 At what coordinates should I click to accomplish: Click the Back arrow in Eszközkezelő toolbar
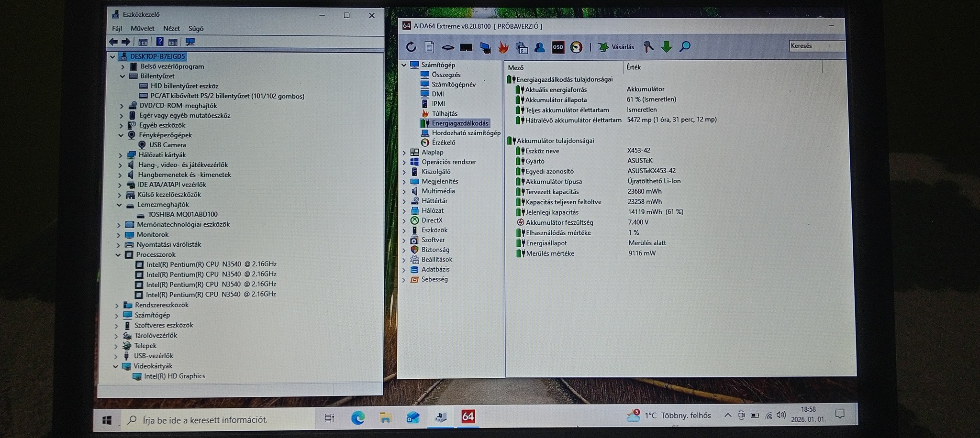(x=113, y=42)
